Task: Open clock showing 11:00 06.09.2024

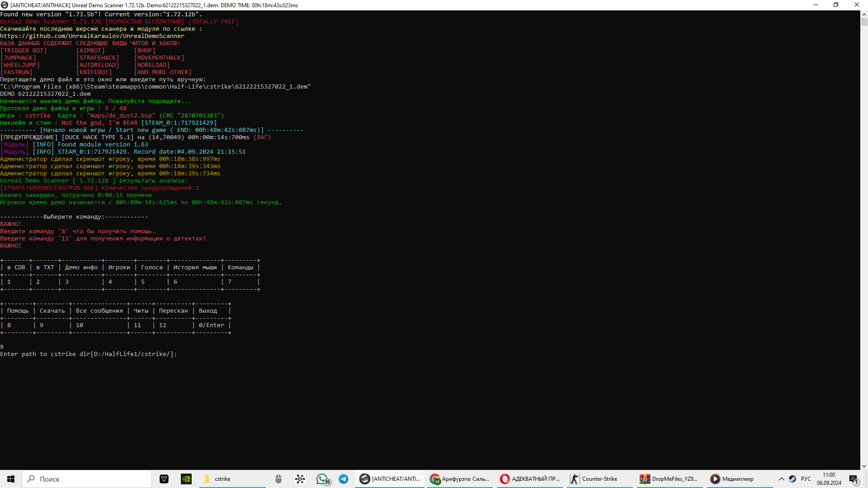Action: pos(829,479)
